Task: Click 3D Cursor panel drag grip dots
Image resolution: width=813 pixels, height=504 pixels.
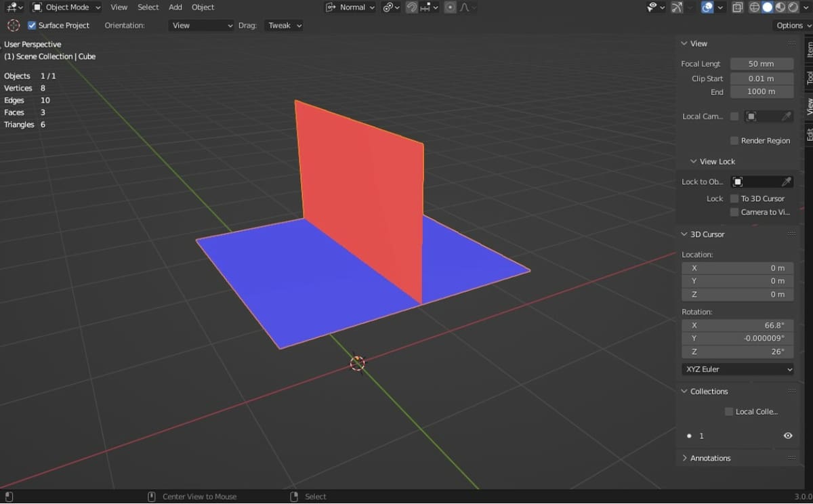Action: 791,234
